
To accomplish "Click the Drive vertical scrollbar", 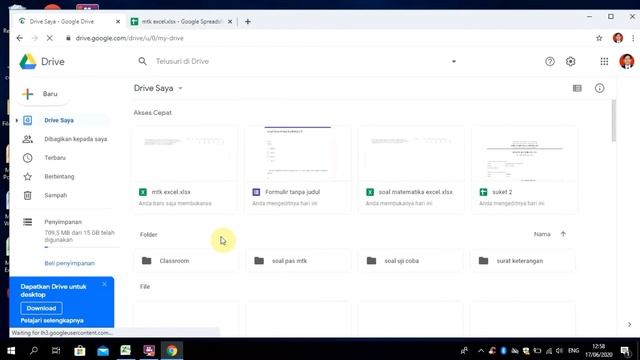I will tap(613, 121).
